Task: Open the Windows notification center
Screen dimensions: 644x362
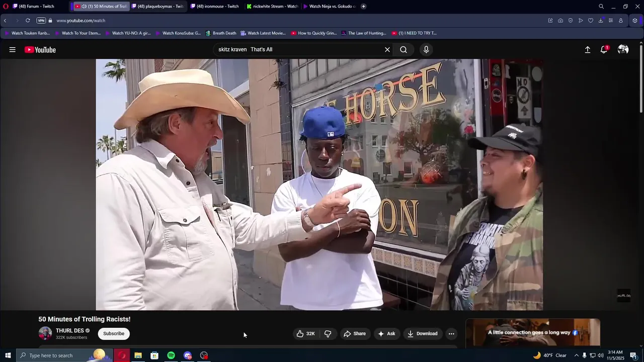Action: [x=633, y=355]
